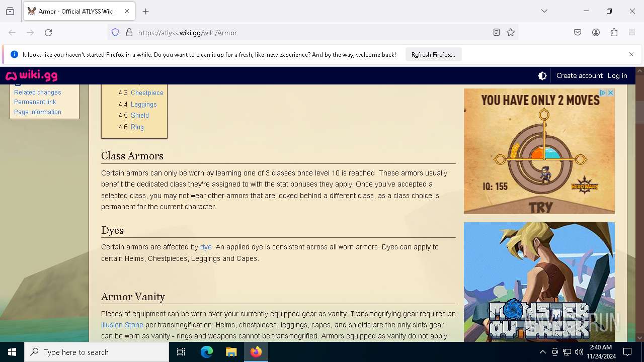The height and width of the screenshot is (362, 644).
Task: Toggle the wiki dark/light theme
Action: tap(542, 76)
